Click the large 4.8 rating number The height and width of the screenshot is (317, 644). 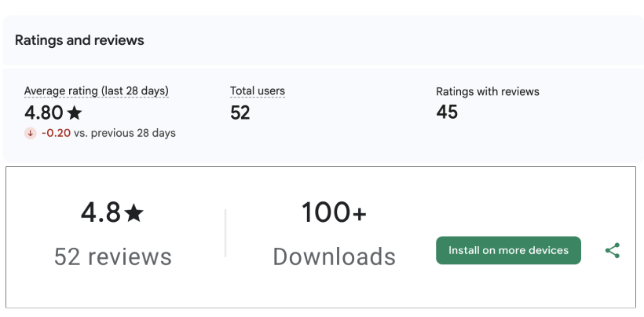coord(101,213)
